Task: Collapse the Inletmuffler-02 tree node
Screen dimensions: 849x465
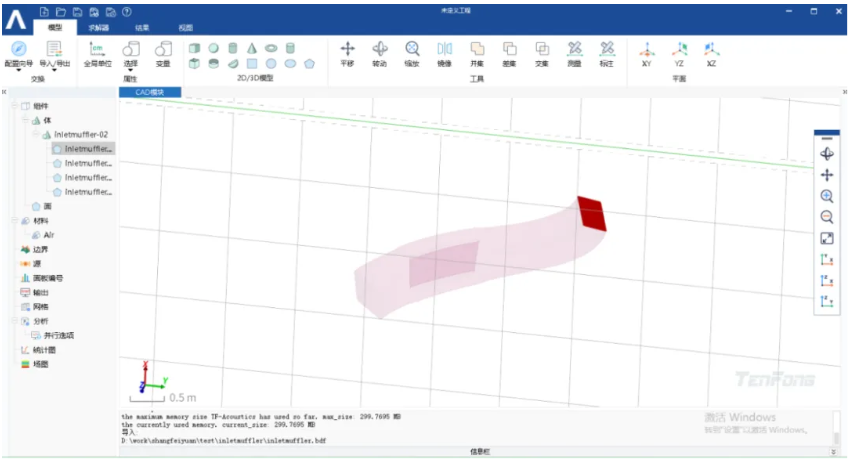Action: (x=35, y=134)
